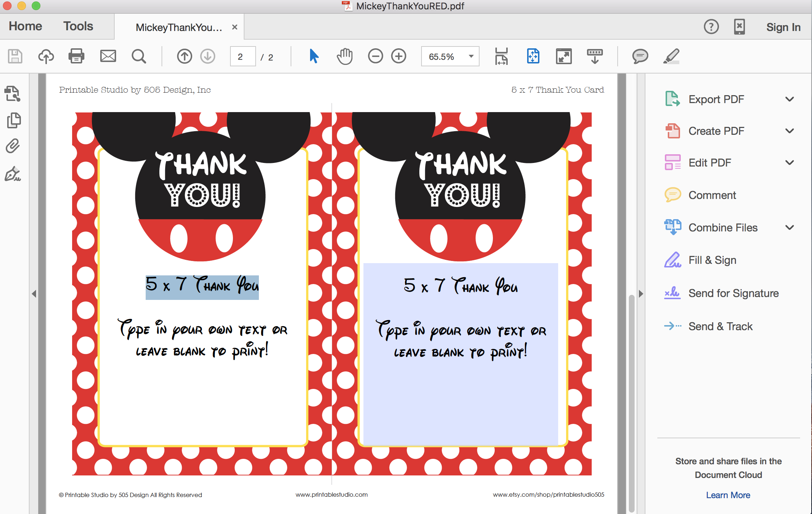Open the Comment tool from right panel
This screenshot has width=812, height=514.
pyautogui.click(x=711, y=195)
